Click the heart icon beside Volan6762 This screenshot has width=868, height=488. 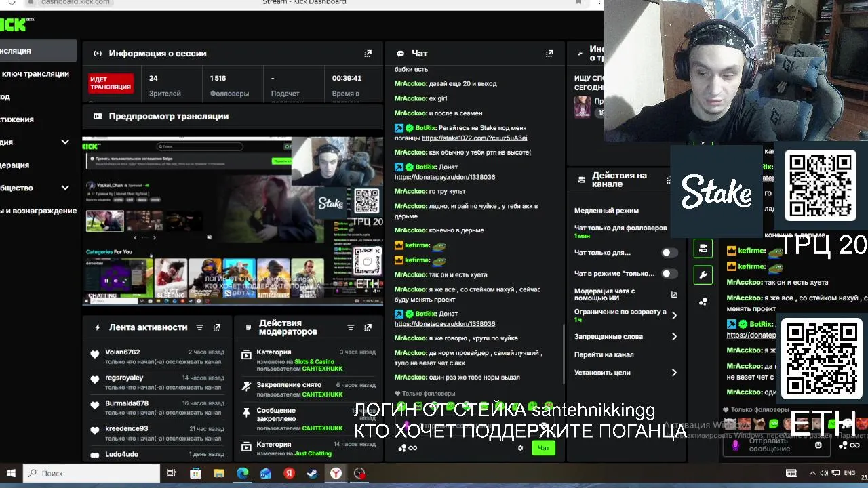[95, 354]
